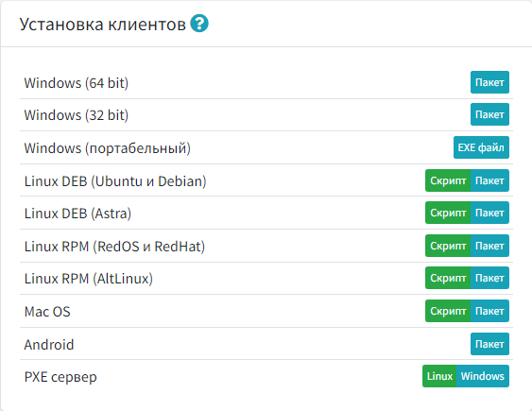Open Скрипт for AltLinux

click(x=448, y=278)
